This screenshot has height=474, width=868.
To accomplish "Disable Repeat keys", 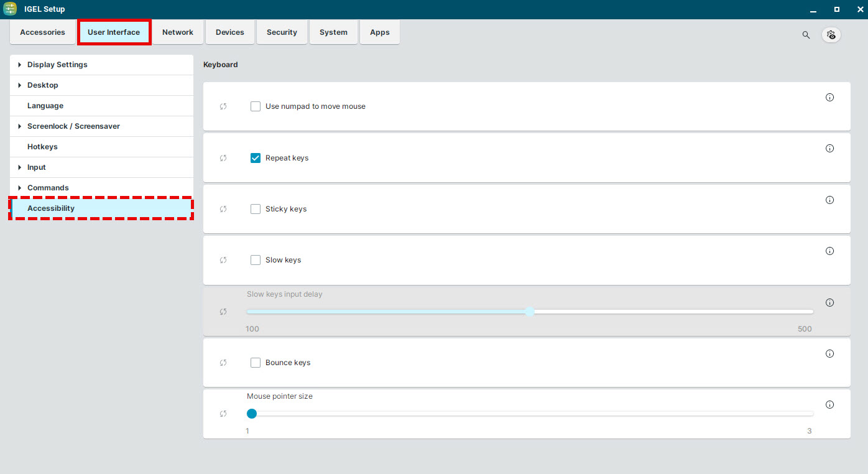I will (x=255, y=157).
